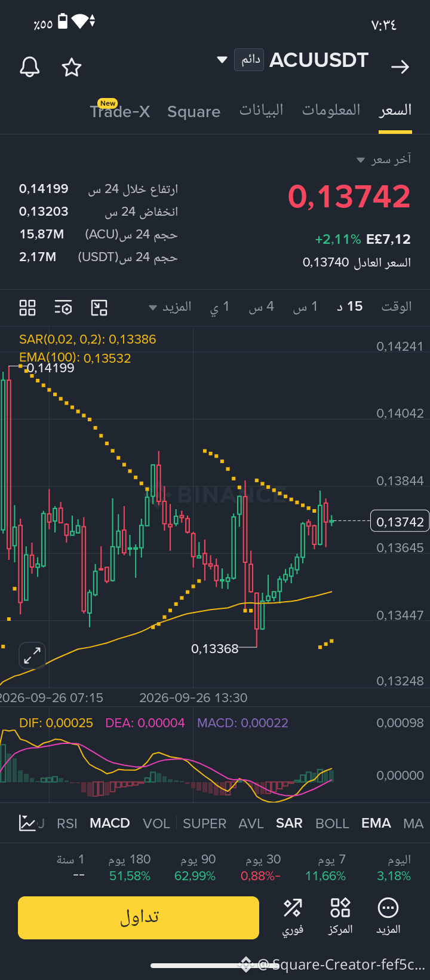This screenshot has width=430, height=980.
Task: Open the المزيد timeframe dropdown
Action: 170,307
